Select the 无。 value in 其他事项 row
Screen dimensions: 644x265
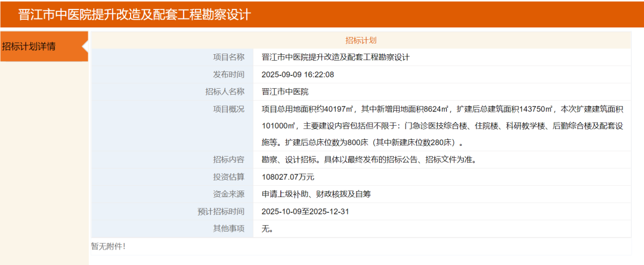click(x=267, y=229)
